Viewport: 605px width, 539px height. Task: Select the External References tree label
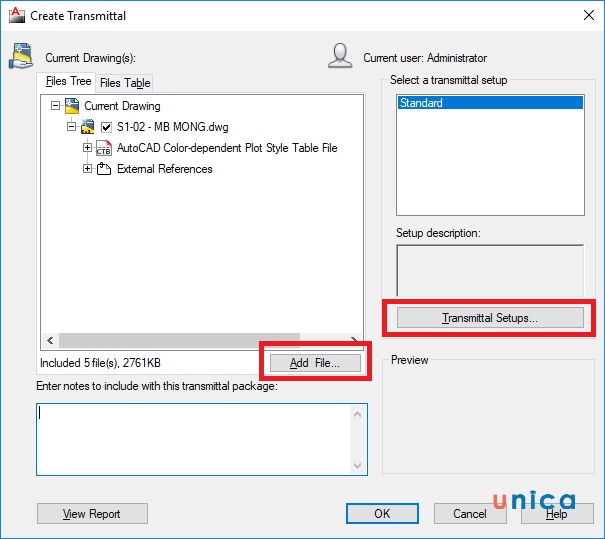pos(165,169)
